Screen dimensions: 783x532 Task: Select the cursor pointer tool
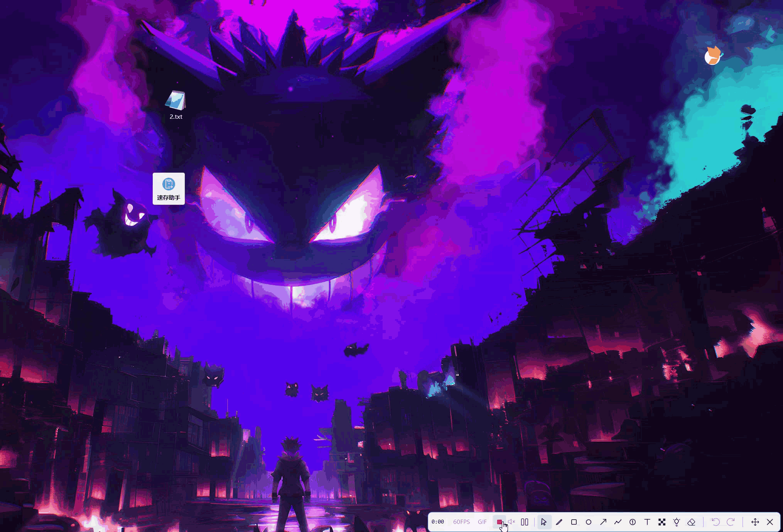pos(544,522)
